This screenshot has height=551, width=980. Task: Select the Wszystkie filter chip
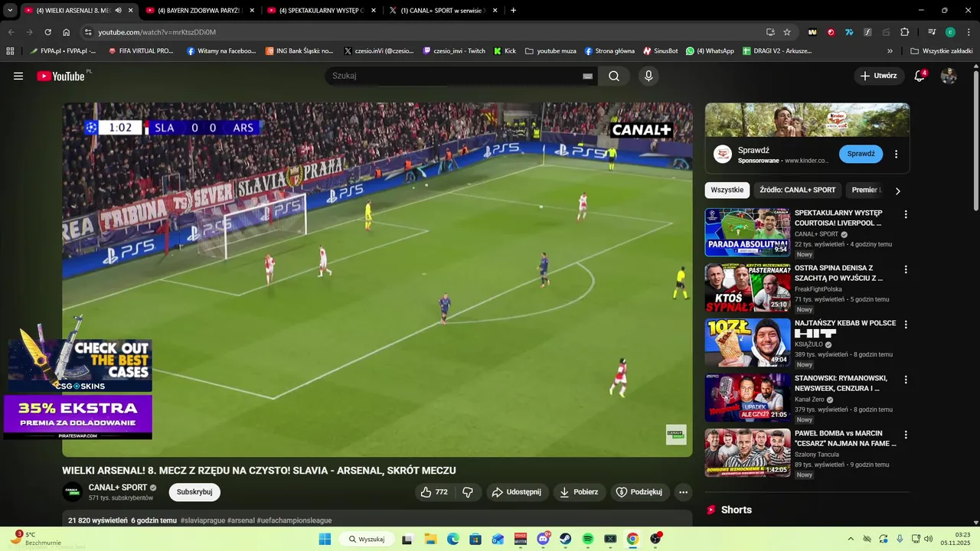pyautogui.click(x=727, y=190)
